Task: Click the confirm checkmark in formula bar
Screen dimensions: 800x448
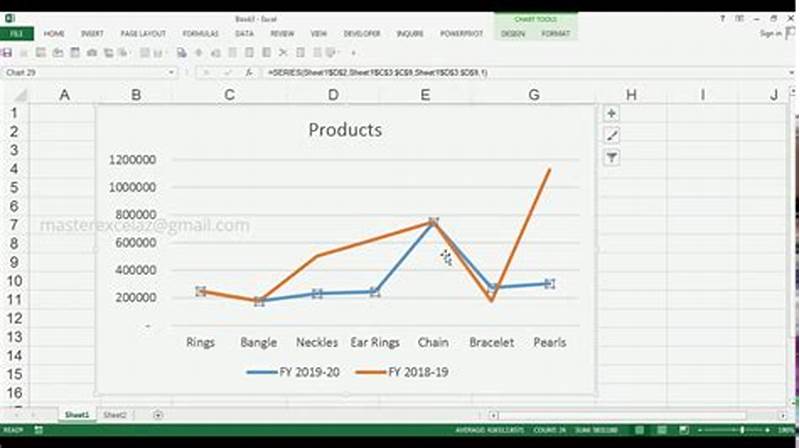Action: pos(228,73)
